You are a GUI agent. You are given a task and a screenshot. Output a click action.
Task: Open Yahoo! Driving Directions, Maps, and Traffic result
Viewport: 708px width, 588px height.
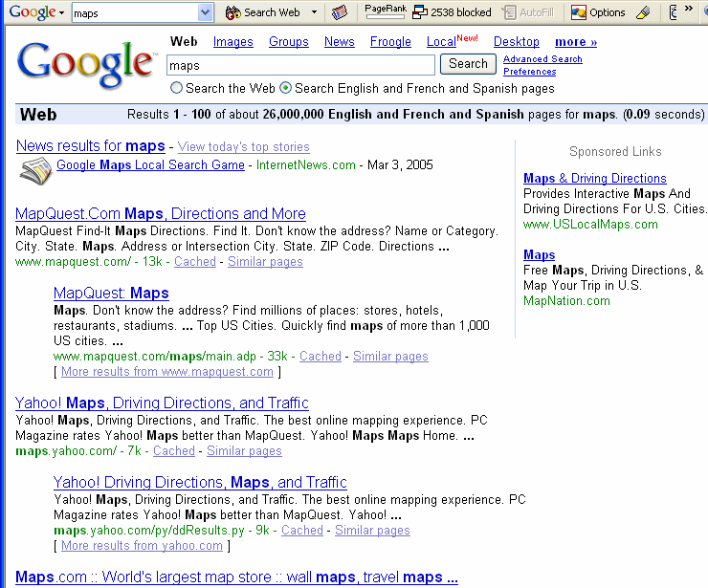click(x=200, y=482)
